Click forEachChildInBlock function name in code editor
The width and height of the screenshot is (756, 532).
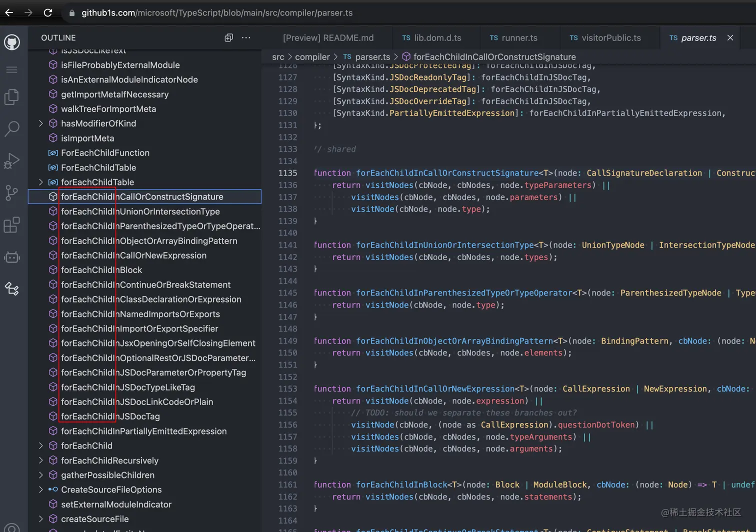402,484
